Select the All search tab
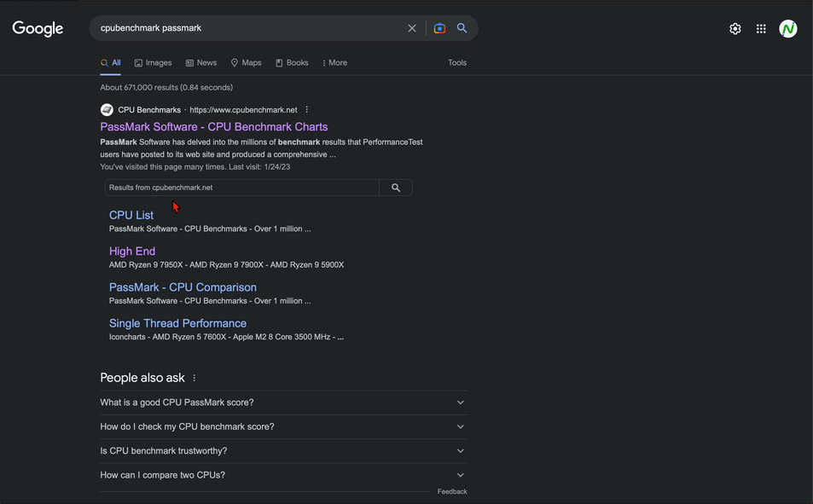 click(x=111, y=63)
